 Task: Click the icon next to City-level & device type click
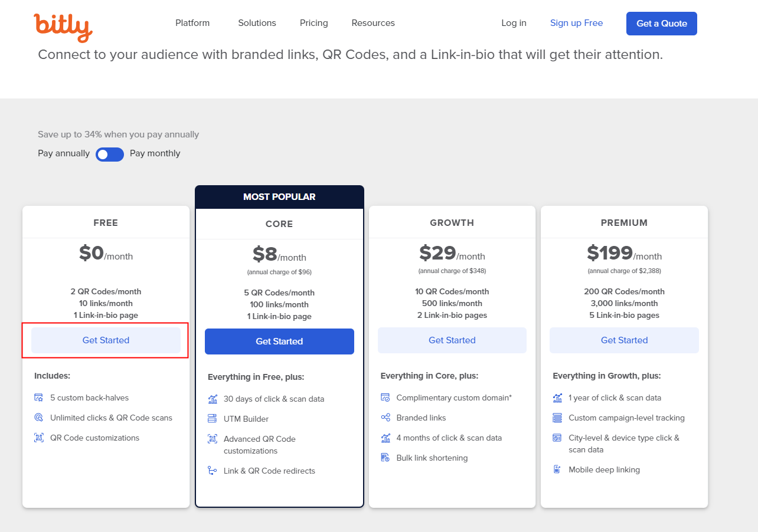coord(557,438)
